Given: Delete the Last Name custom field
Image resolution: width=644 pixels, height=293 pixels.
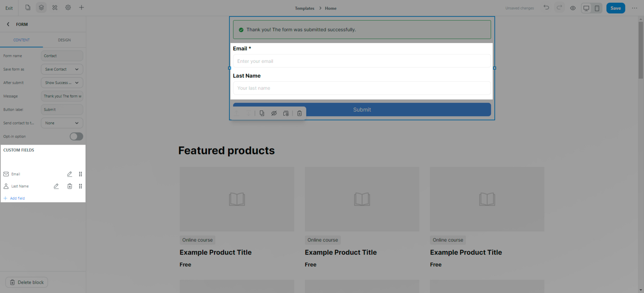Looking at the screenshot, I should point(70,186).
